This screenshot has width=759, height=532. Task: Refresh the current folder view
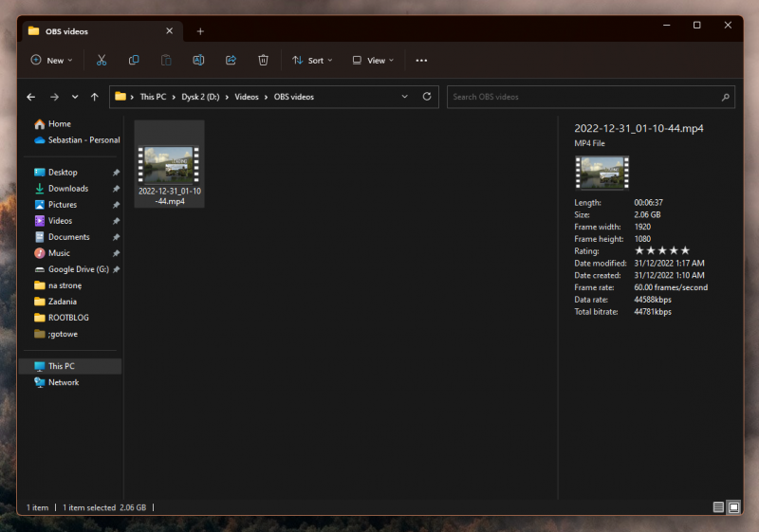[427, 97]
